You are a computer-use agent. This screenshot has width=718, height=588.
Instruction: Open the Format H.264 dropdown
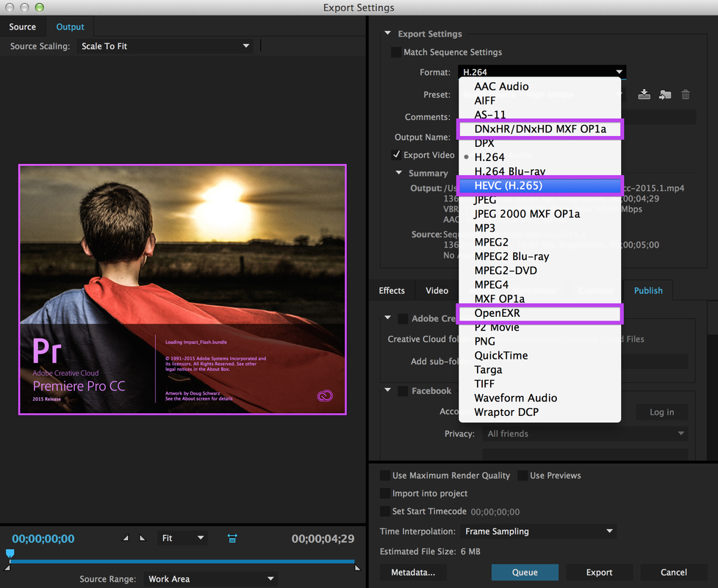tap(542, 72)
